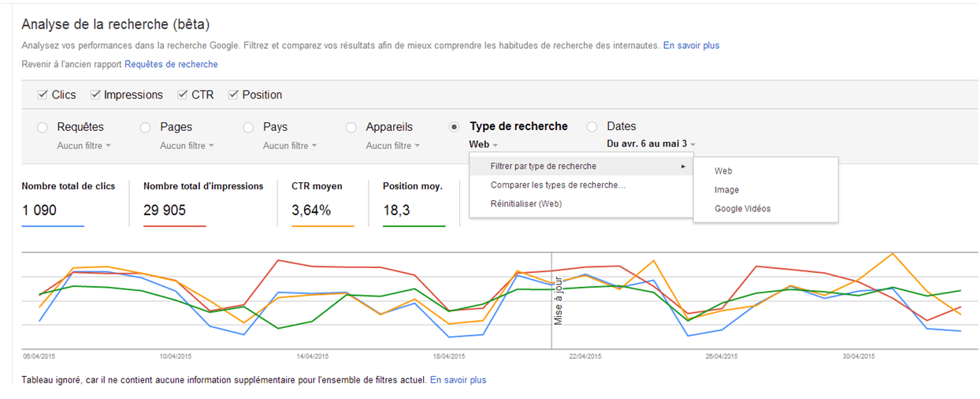Viewport: 980px width, 399px height.
Task: Choose Image from the search type submenu
Action: click(x=726, y=190)
